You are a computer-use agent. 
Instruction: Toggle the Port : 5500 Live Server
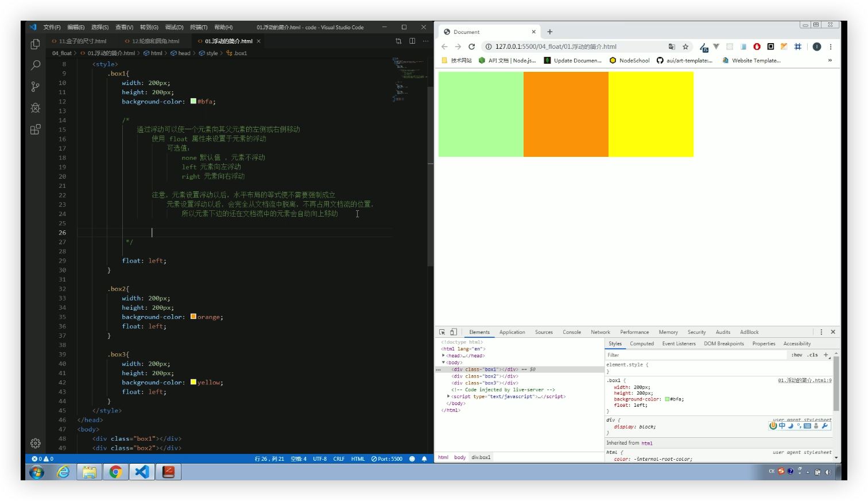click(x=387, y=458)
